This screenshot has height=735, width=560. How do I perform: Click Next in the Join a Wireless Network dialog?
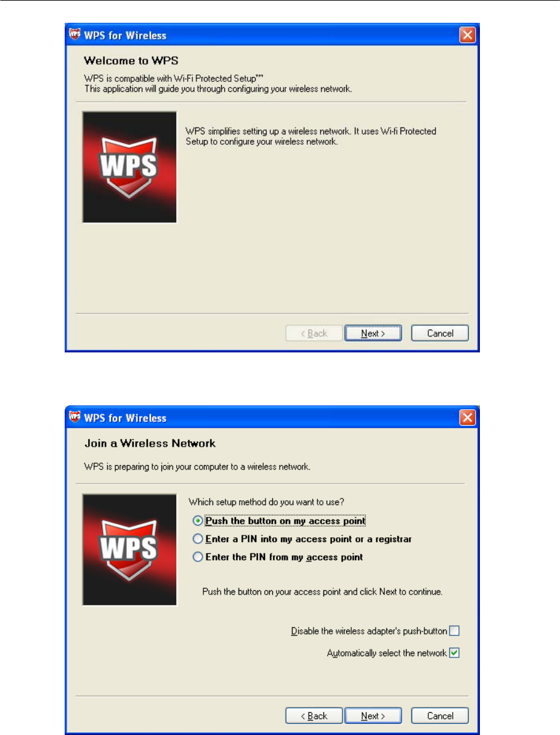[x=373, y=716]
